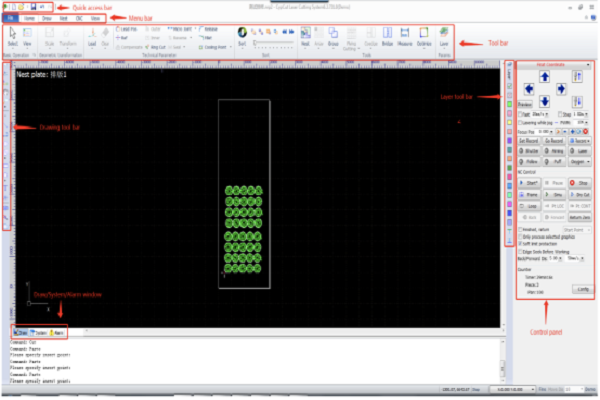This screenshot has height=400, width=600.
Task: Select the arrow Select tool
Action: pyautogui.click(x=13, y=37)
